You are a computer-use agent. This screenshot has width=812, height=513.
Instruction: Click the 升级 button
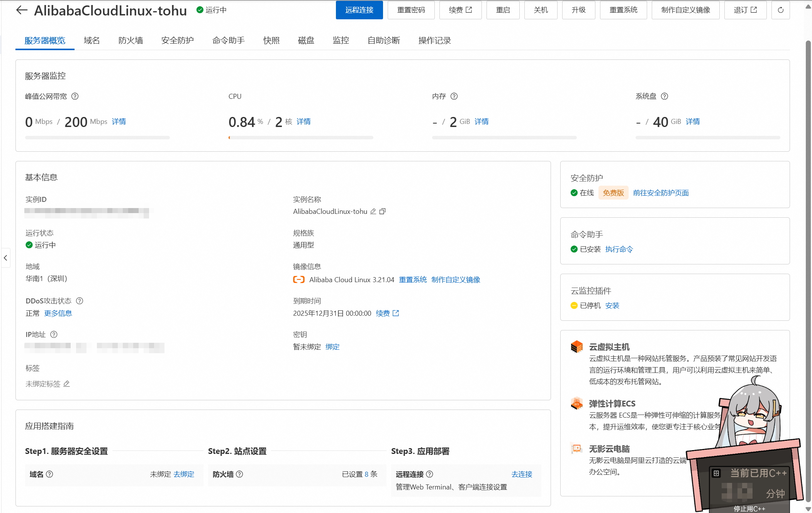tap(579, 10)
